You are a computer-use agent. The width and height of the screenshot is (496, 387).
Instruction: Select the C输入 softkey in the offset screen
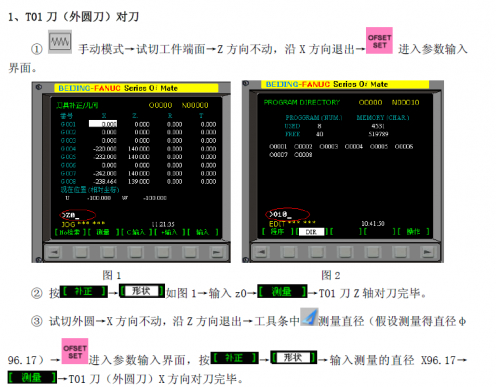[136, 232]
